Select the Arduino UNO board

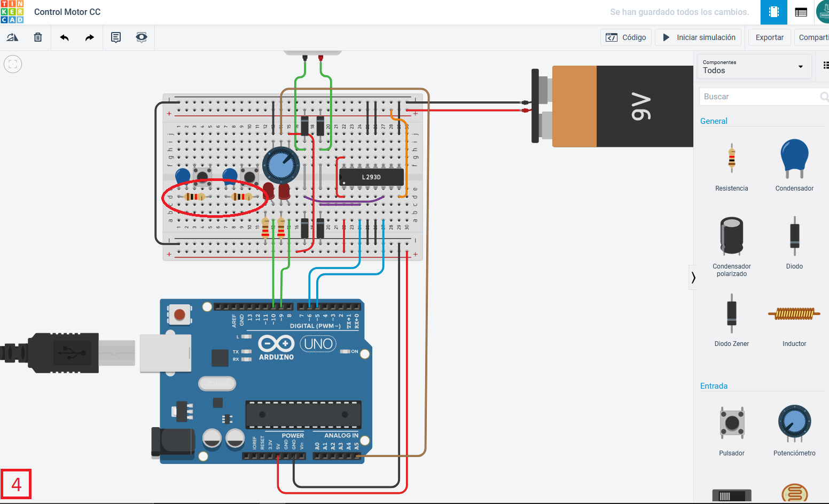262,381
